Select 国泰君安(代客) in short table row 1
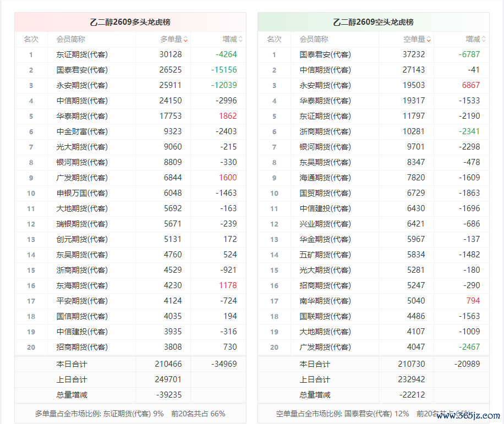 coord(325,54)
